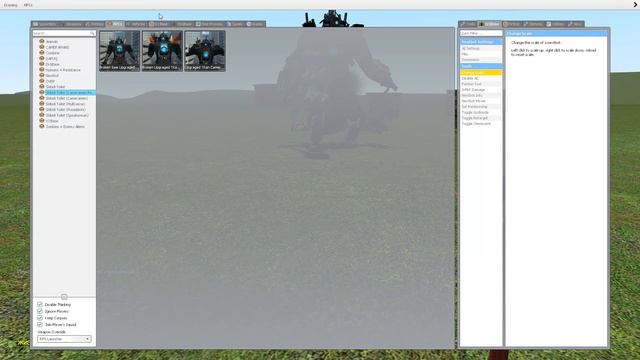Open Possession under NextBot Settings
Image resolution: width=640 pixels, height=360 pixels.
481,60
